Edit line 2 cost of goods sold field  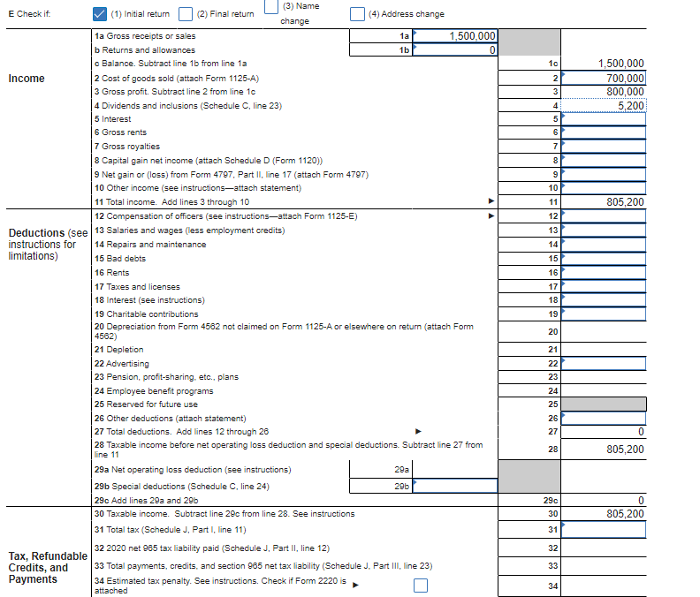[x=603, y=78]
